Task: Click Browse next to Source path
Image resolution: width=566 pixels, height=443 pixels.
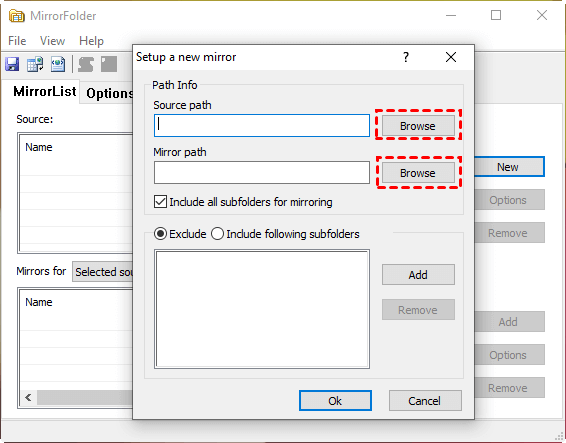Action: pos(418,126)
